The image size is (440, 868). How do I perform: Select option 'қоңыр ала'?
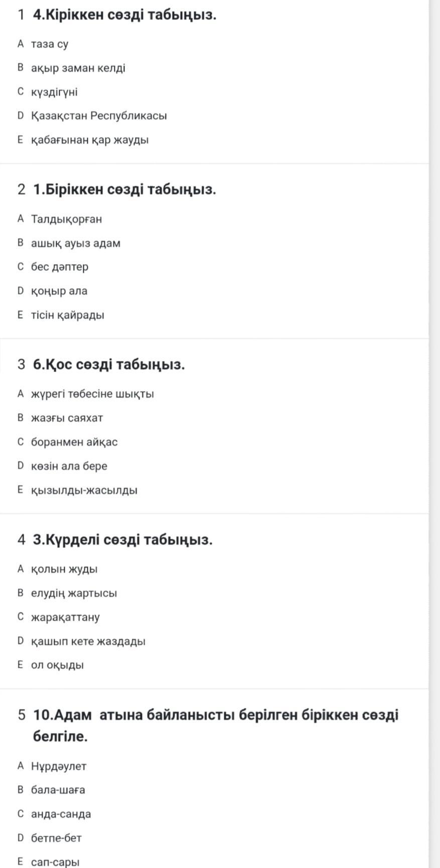point(59,291)
